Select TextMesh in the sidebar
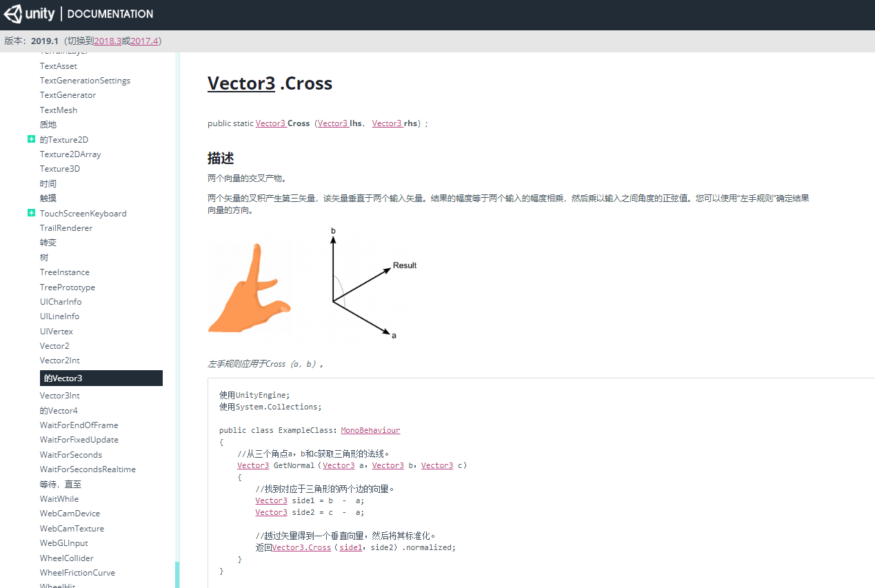 59,110
